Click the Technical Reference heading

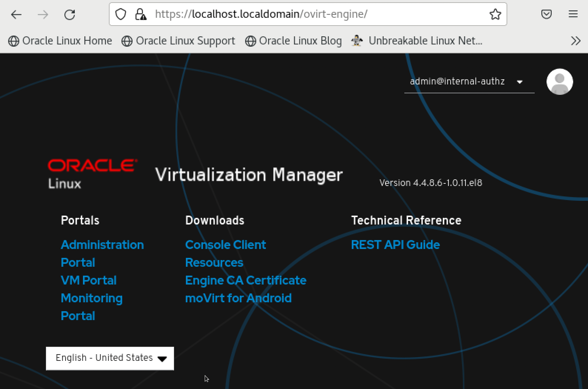pyautogui.click(x=406, y=220)
